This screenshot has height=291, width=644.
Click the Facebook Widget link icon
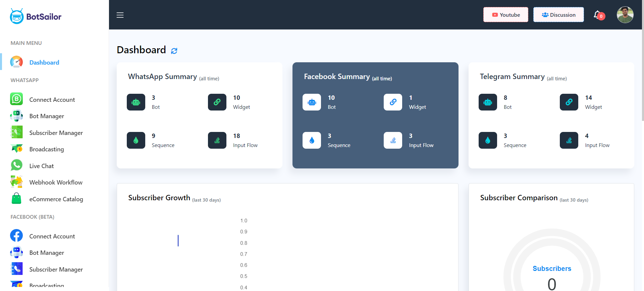click(x=393, y=102)
